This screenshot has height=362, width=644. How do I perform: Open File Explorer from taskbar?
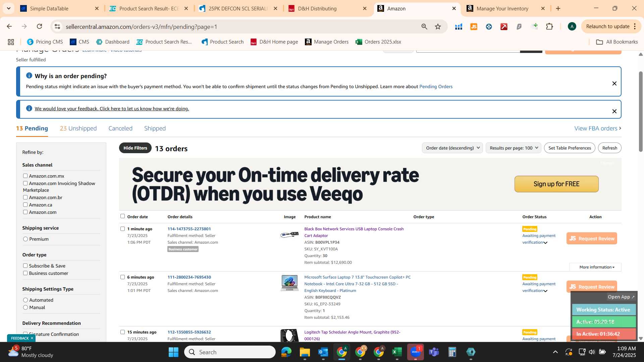(x=305, y=352)
